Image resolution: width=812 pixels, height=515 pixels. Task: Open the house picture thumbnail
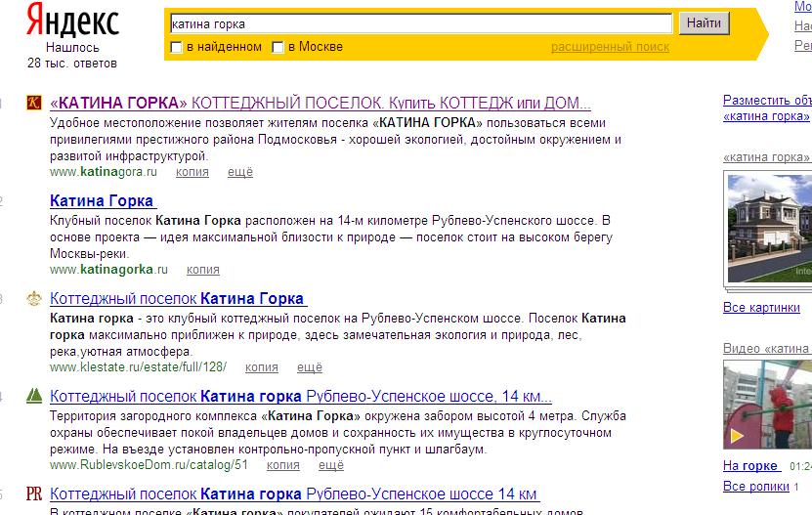pos(770,229)
